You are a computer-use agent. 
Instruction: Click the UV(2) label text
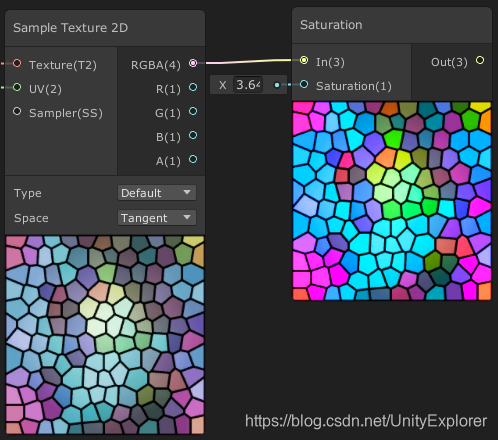point(45,89)
